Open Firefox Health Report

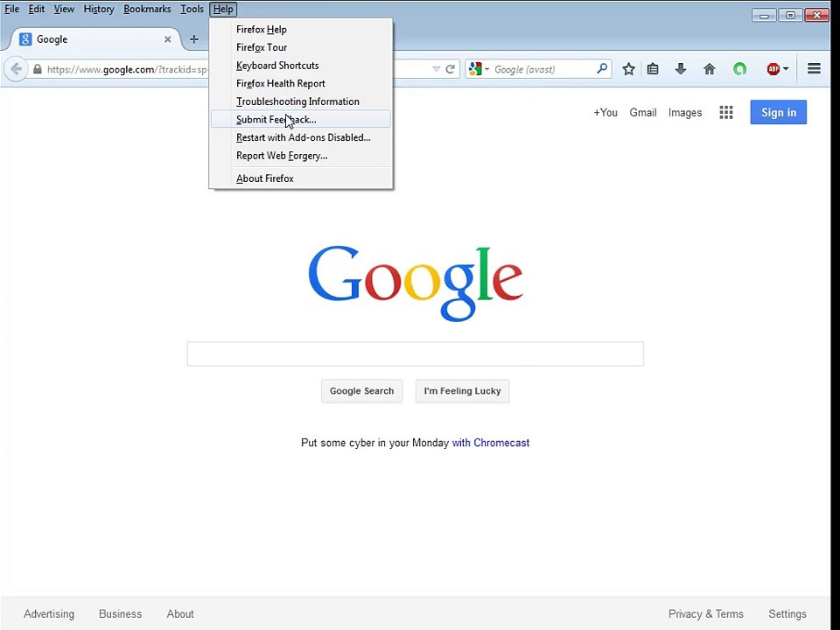coord(300,84)
